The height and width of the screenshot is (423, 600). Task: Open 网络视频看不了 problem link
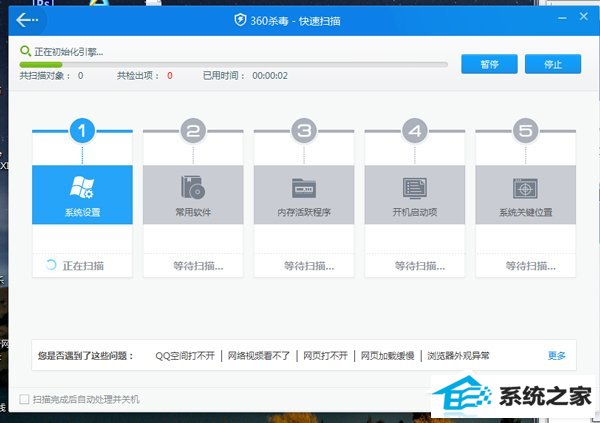pos(259,356)
